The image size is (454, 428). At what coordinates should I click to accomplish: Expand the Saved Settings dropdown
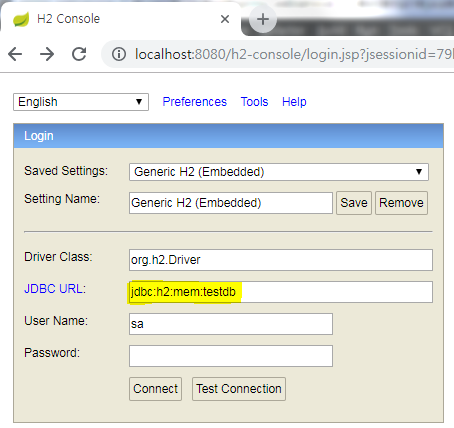(x=279, y=172)
